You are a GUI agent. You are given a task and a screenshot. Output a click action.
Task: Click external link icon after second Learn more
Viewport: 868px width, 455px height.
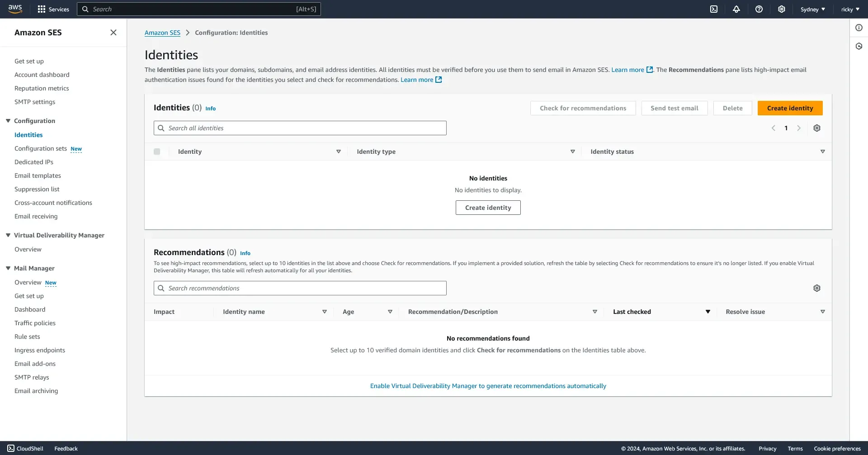[x=439, y=80]
